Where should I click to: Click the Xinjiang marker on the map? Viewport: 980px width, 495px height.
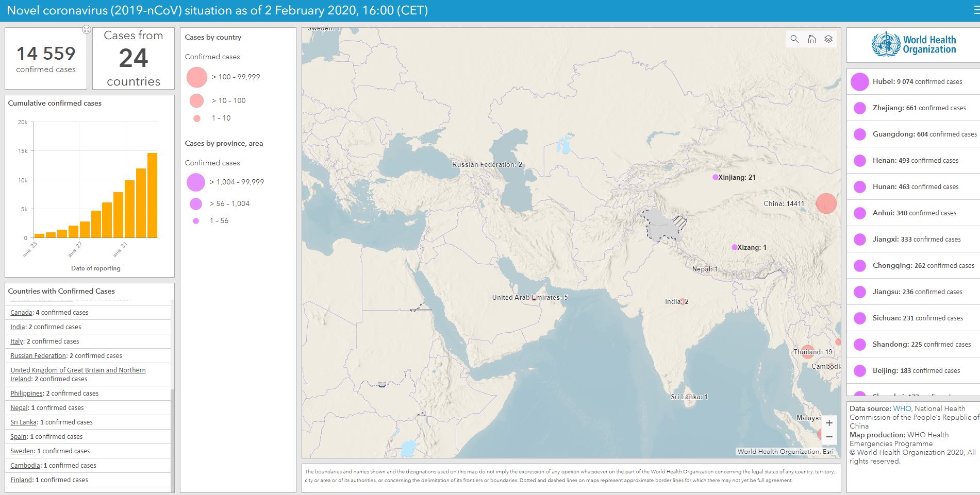coord(715,177)
